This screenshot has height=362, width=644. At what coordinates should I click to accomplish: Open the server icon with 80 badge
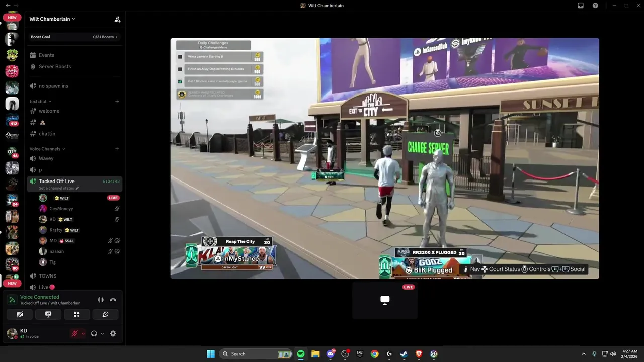click(12, 264)
